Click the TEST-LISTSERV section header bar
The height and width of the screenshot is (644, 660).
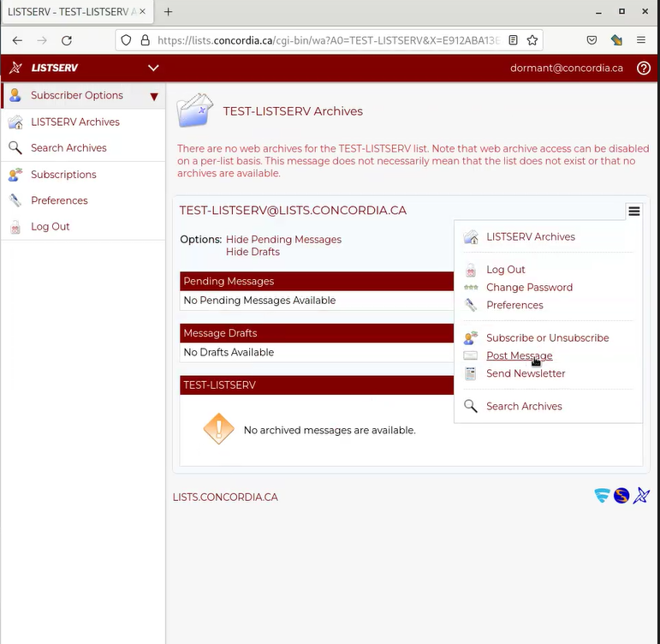click(317, 385)
